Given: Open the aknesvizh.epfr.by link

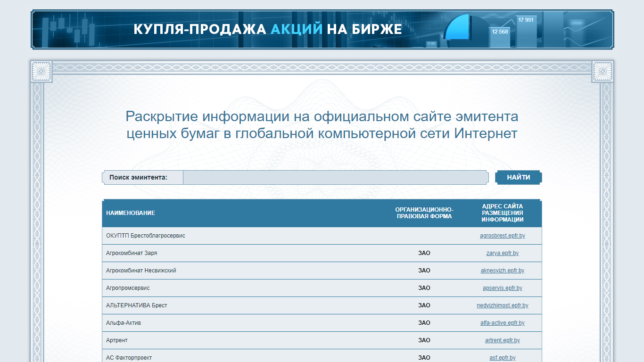Looking at the screenshot, I should [x=503, y=271].
